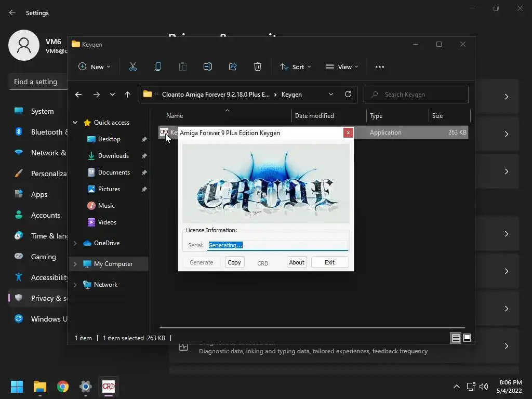
Task: Refresh the Keygen folder view
Action: click(348, 95)
